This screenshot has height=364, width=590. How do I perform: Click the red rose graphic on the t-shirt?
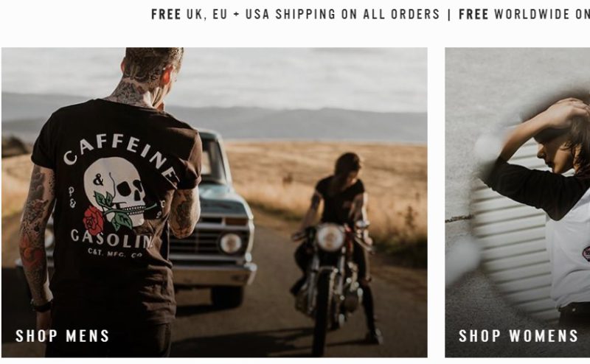coord(93,220)
